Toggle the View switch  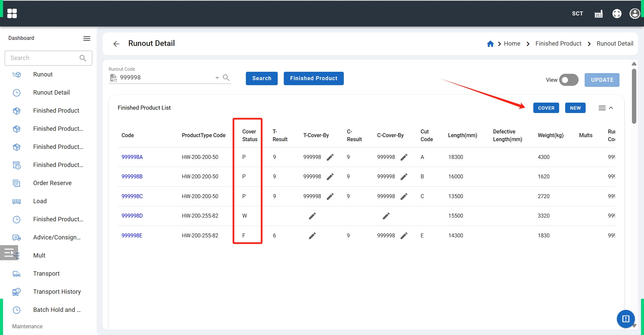point(569,80)
